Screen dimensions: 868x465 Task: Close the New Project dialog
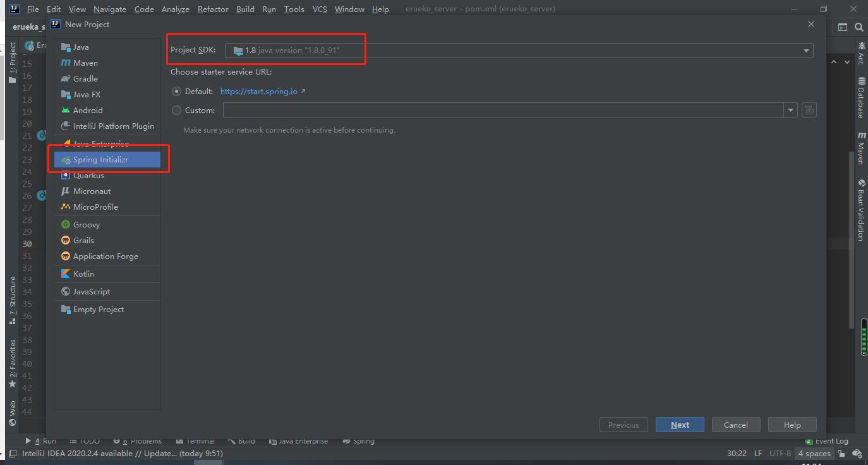pos(811,24)
